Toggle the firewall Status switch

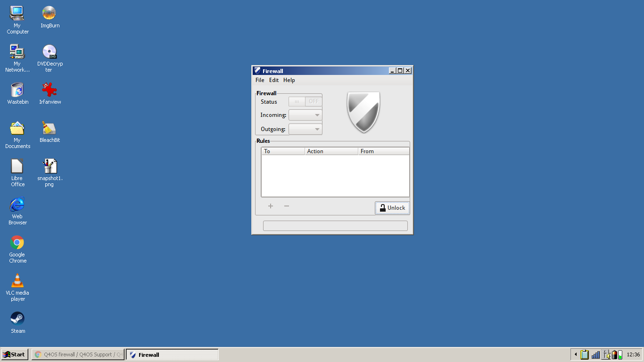click(x=305, y=101)
